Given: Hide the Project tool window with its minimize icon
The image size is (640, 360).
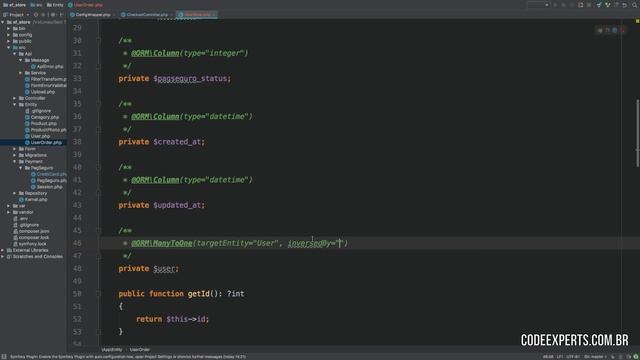Looking at the screenshot, I should (x=62, y=15).
